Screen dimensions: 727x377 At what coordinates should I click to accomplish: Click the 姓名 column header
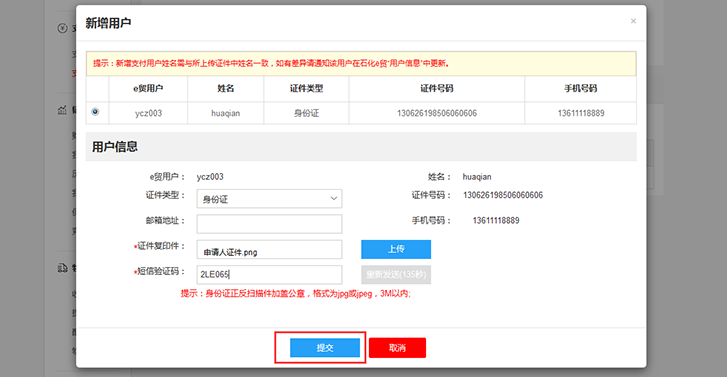click(226, 89)
